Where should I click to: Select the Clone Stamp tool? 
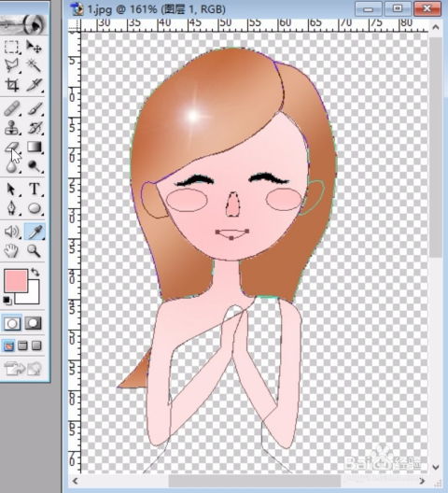click(11, 128)
